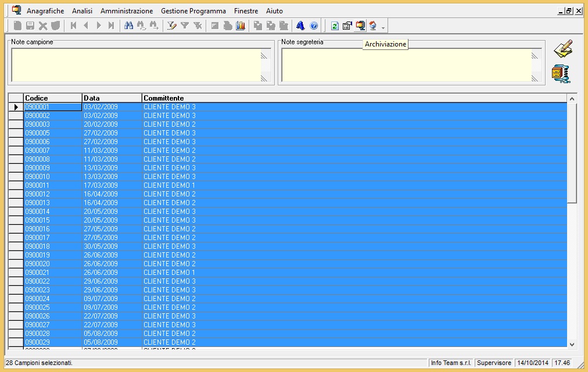This screenshot has height=372, width=588.
Task: Click the blue letter A font icon
Action: click(x=300, y=26)
